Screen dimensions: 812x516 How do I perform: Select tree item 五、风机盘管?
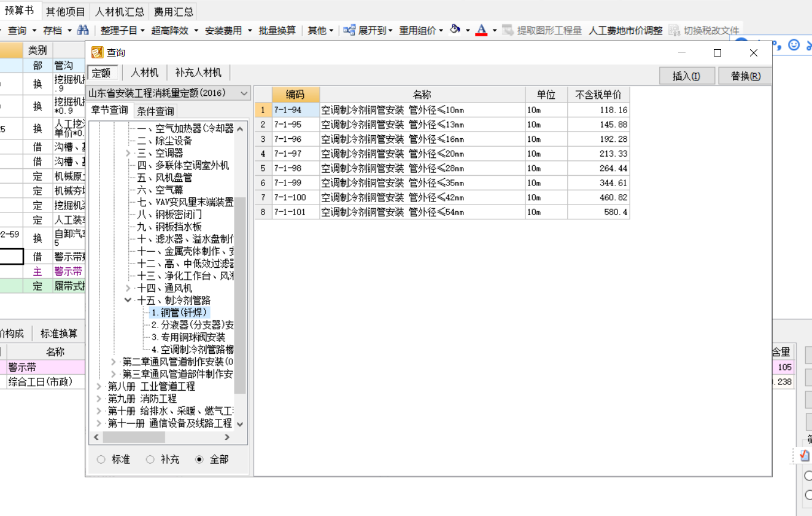click(x=164, y=178)
